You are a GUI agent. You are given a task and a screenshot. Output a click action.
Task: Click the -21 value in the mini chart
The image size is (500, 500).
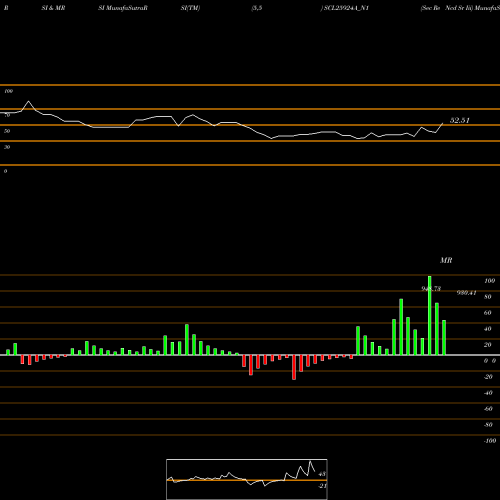point(322,486)
